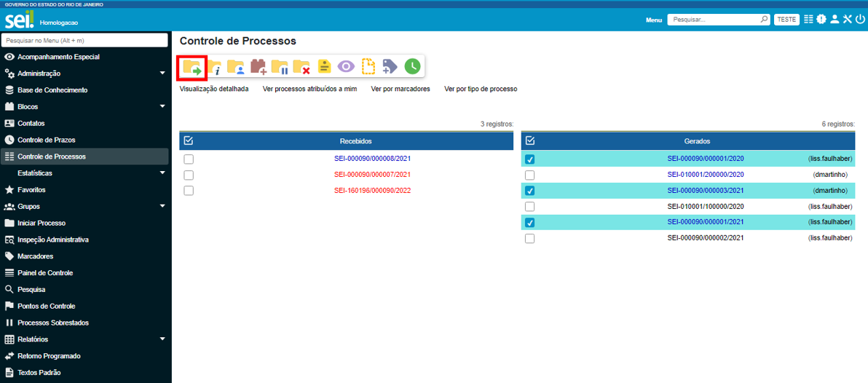The width and height of the screenshot is (868, 383).
Task: Click the purple eye icon in toolbar
Action: [346, 67]
